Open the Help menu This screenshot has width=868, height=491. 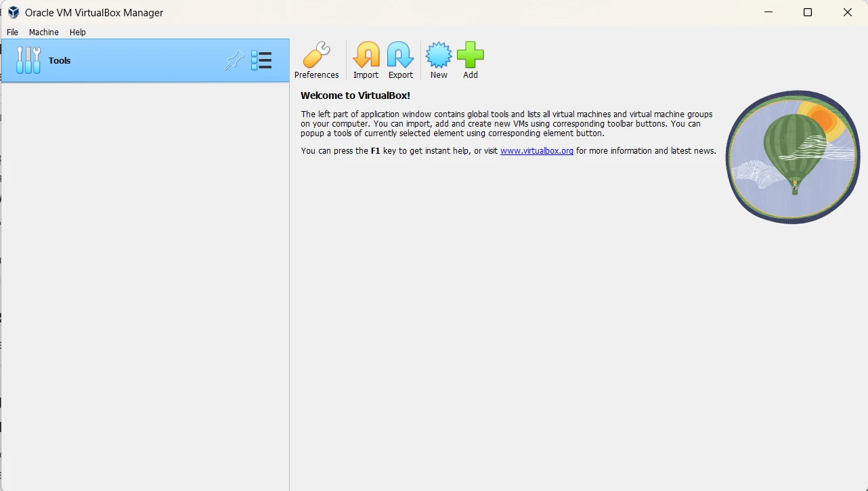click(78, 32)
